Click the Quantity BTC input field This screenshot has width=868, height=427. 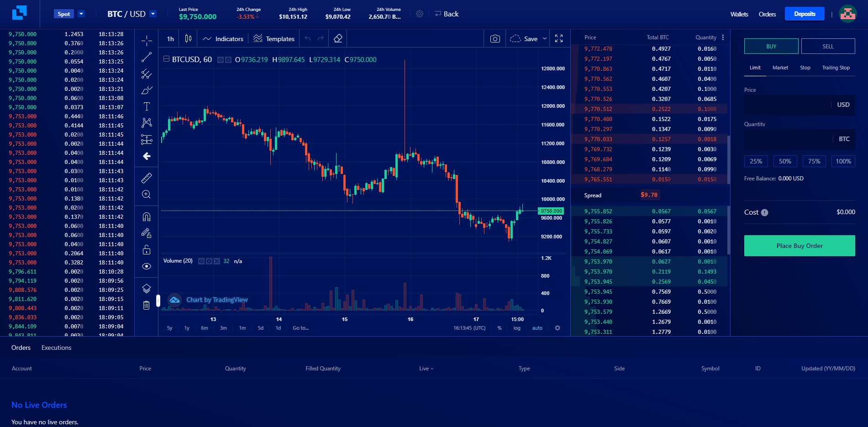(x=800, y=139)
